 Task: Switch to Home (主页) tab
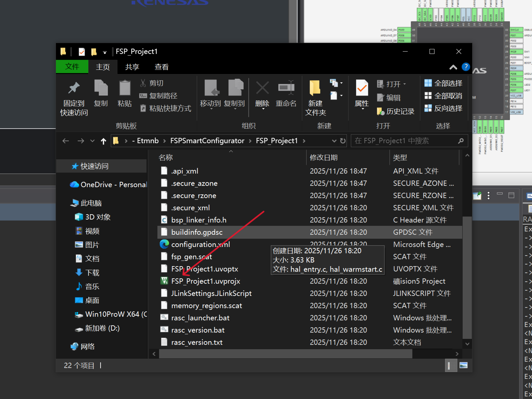(x=103, y=67)
